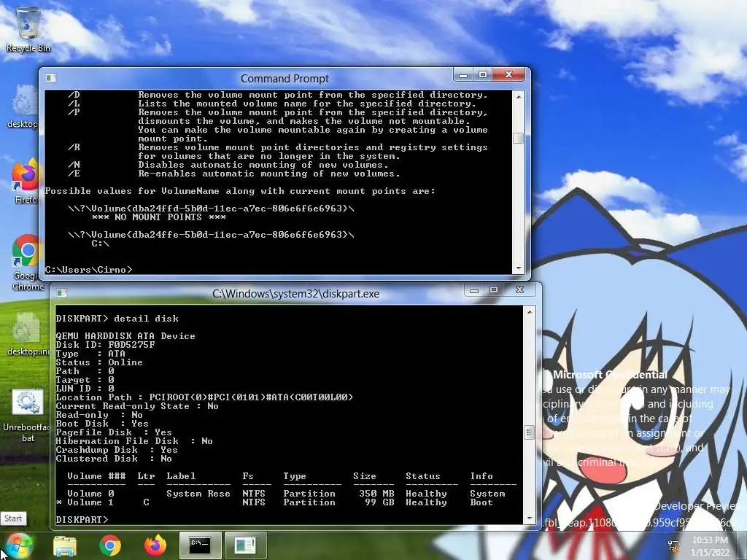
Task: Close the diskpart.exe window
Action: coord(519,290)
